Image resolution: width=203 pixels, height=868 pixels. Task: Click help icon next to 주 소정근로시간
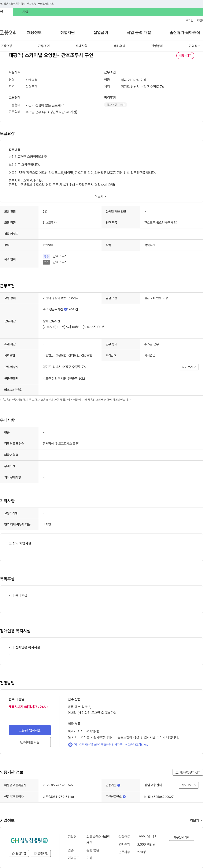click(x=65, y=309)
